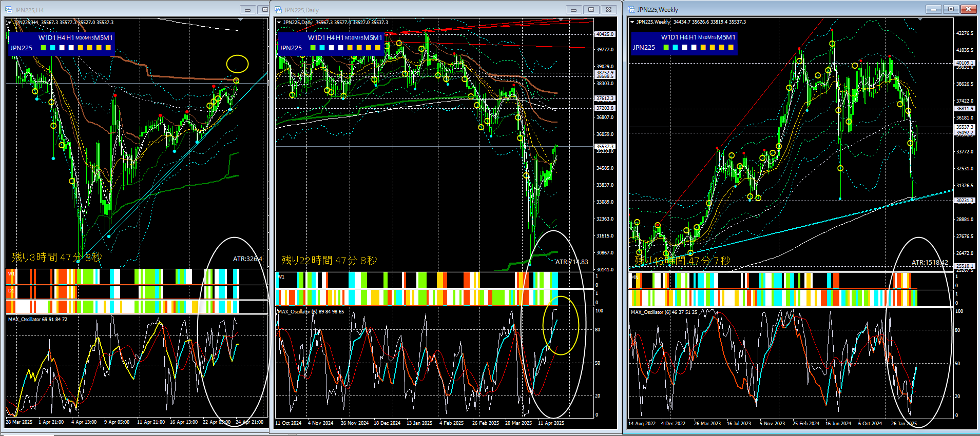Minimize the JPN225,H4 chart window

247,10
